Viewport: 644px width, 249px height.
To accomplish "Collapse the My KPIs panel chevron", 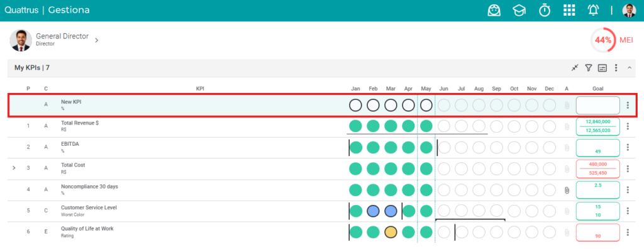I will (630, 68).
